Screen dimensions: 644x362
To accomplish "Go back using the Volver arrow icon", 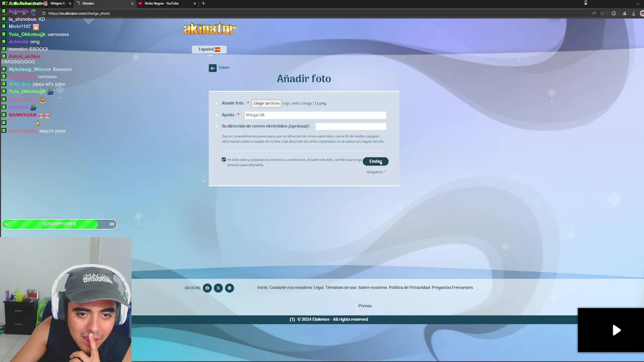I will [212, 68].
